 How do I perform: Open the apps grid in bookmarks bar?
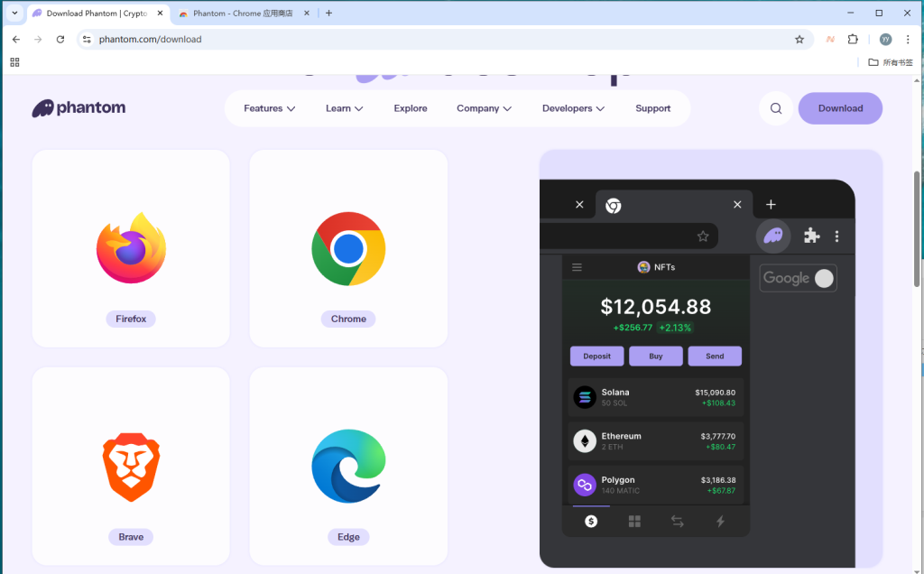click(x=14, y=62)
